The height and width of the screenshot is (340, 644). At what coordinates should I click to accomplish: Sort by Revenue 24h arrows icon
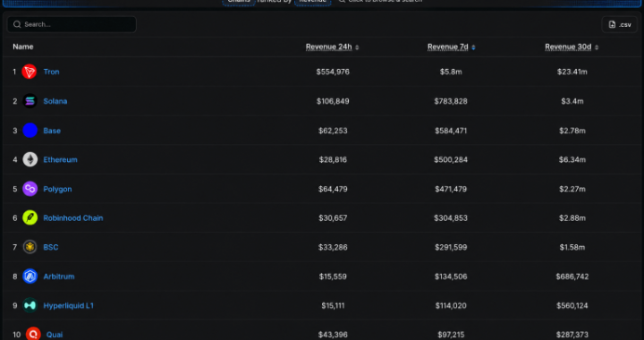point(357,47)
